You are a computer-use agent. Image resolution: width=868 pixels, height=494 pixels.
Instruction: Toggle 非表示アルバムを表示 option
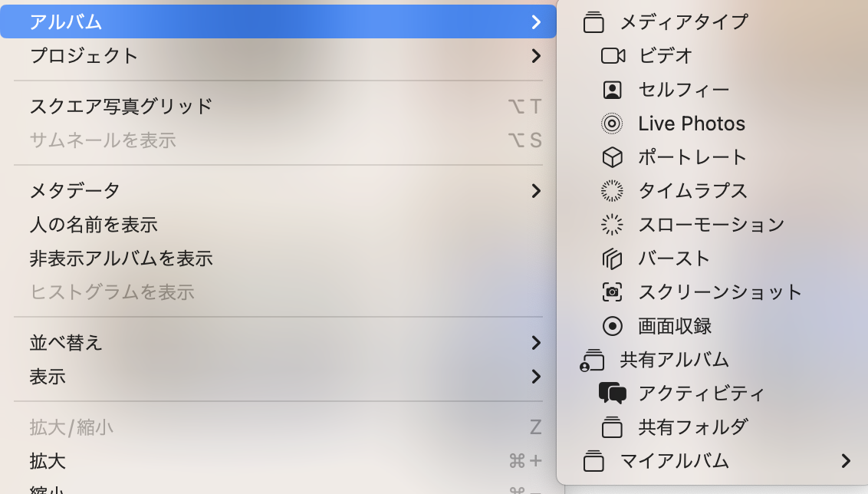click(x=120, y=259)
